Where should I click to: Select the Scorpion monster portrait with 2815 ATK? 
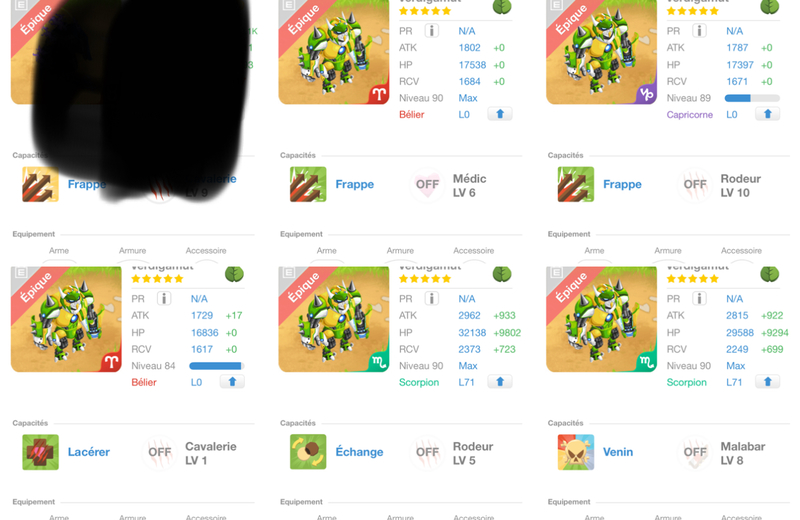(x=602, y=319)
